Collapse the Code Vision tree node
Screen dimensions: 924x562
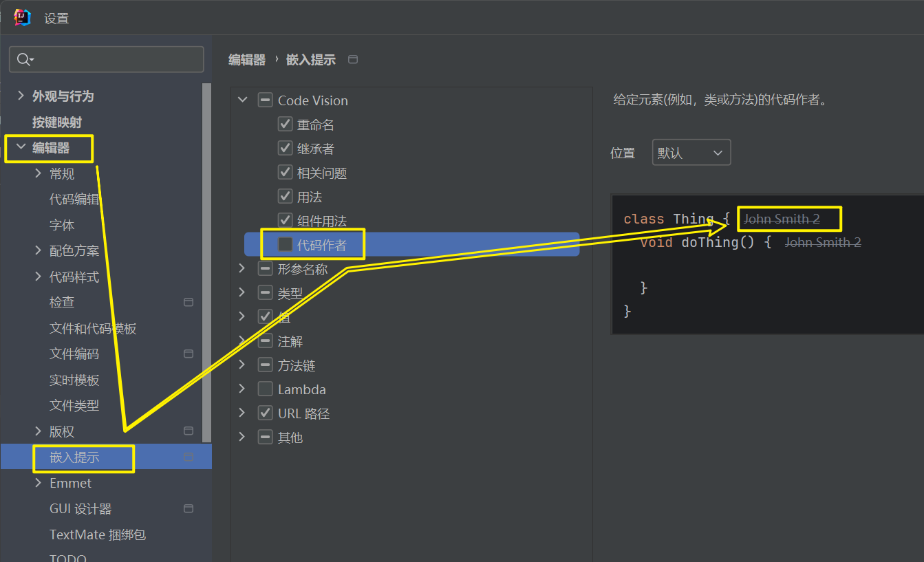[x=242, y=100]
